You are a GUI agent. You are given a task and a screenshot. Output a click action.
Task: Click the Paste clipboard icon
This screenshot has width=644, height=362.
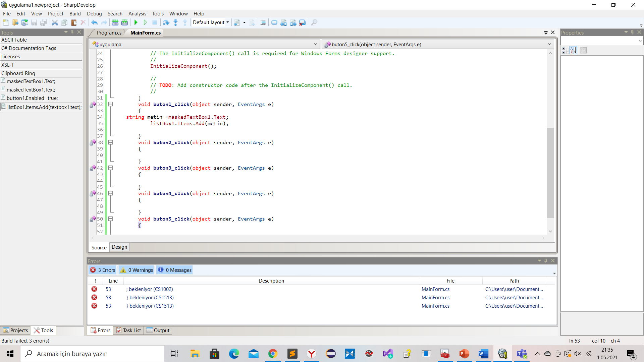coord(74,22)
